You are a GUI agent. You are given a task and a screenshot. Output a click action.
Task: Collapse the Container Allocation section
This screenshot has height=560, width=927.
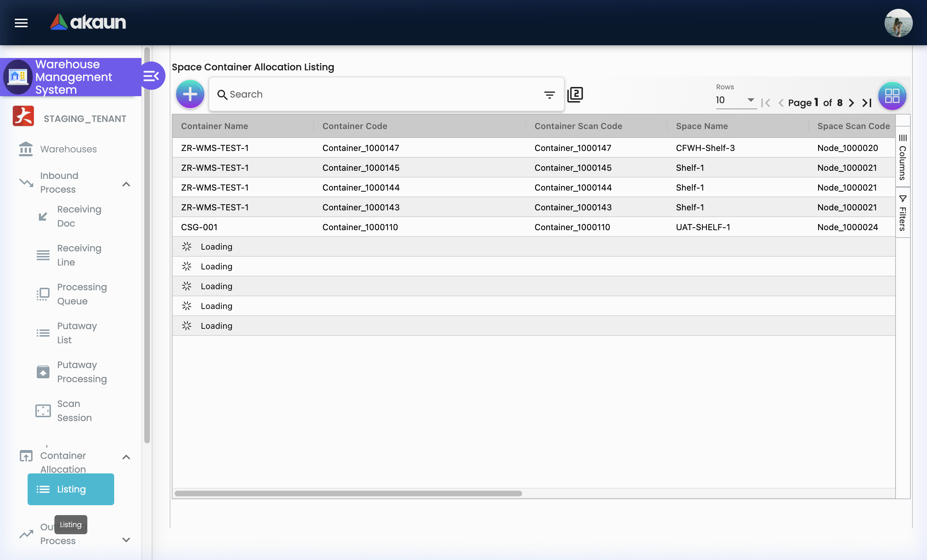point(127,457)
